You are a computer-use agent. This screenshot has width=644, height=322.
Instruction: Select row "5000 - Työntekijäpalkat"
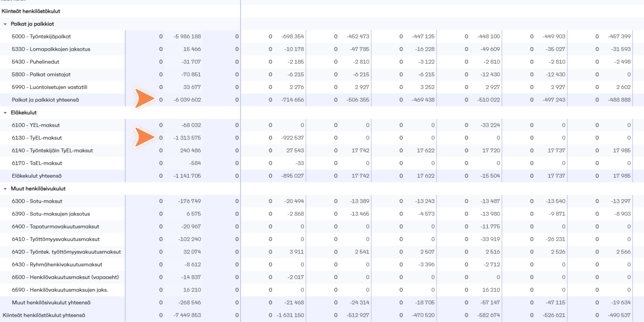click(41, 37)
